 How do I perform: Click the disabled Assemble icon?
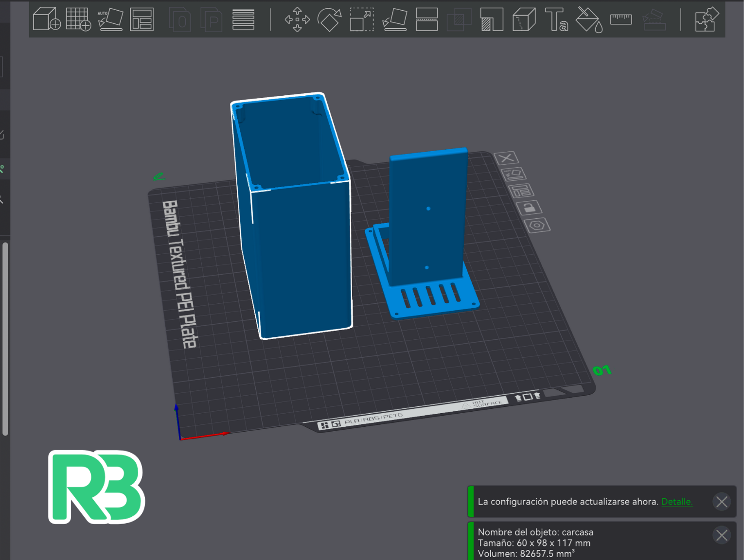coord(654,19)
